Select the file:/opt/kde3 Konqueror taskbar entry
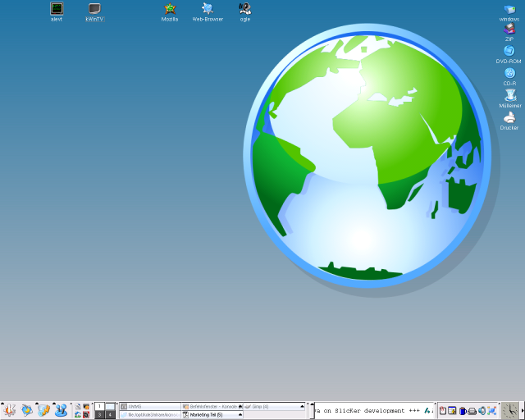525x420 pixels. 150,414
